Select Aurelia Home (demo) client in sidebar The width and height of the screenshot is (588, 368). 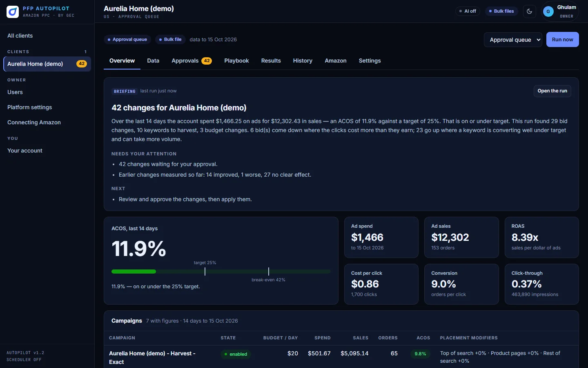(47, 64)
